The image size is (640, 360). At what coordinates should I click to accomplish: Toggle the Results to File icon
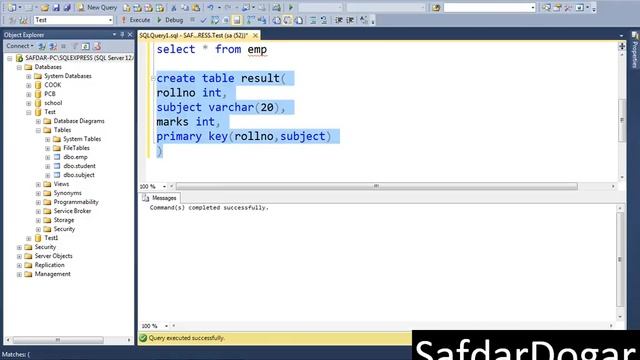(x=300, y=20)
